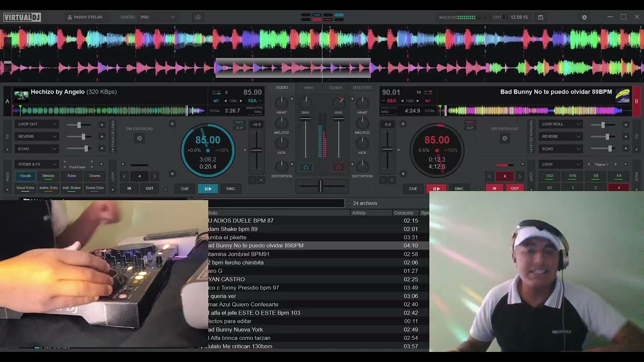
Task: Open LOOP ROLL effect dropdown on deck B
Action: pyautogui.click(x=561, y=124)
